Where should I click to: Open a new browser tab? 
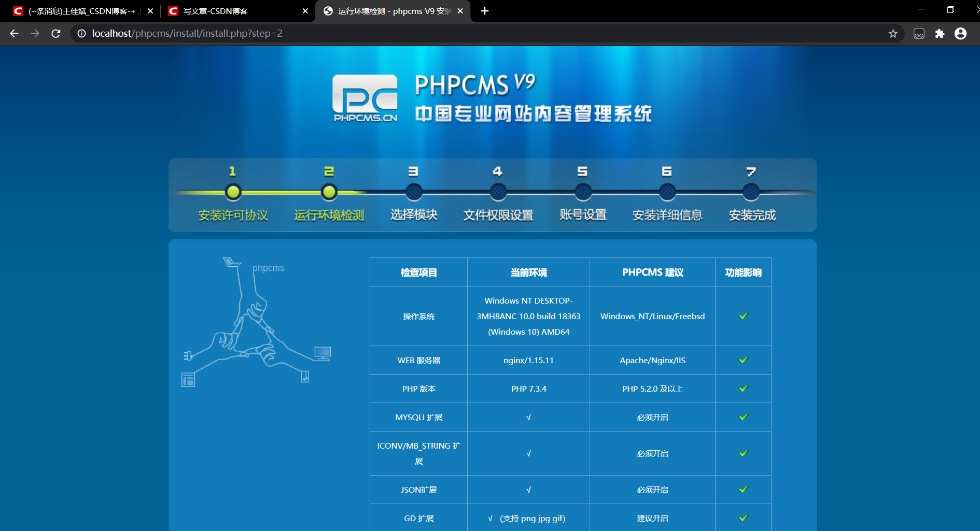pos(485,11)
